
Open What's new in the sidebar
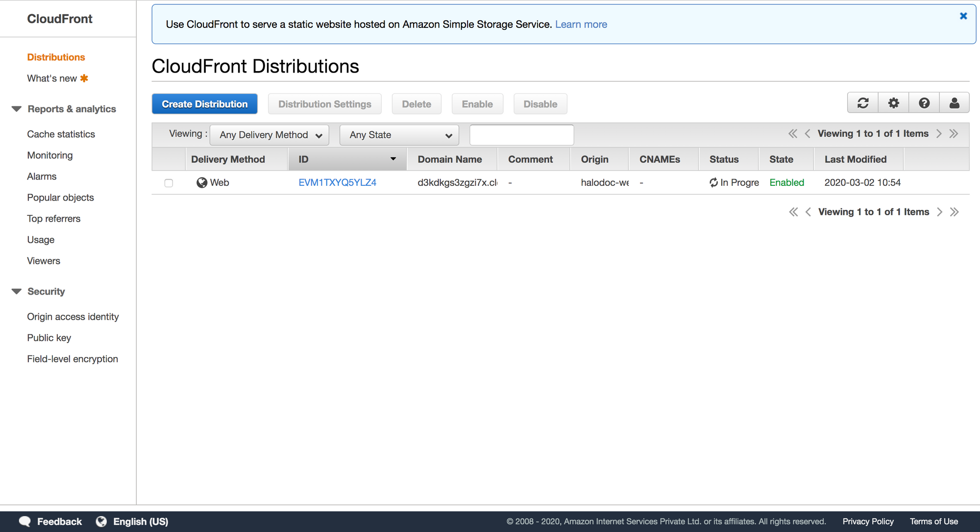tap(52, 78)
